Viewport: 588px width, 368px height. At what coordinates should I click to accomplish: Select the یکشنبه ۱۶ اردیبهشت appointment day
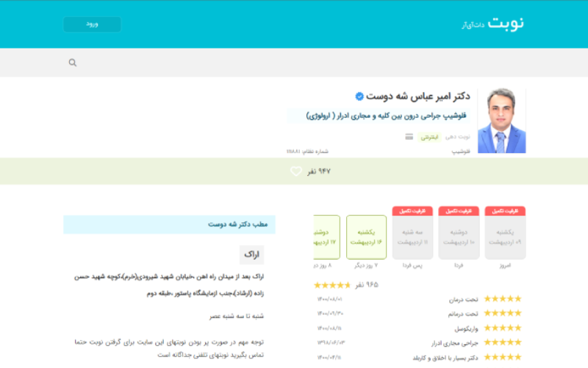(366, 237)
